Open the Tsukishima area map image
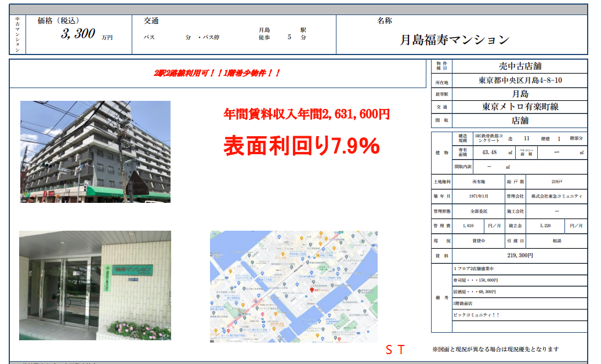 [x=294, y=286]
